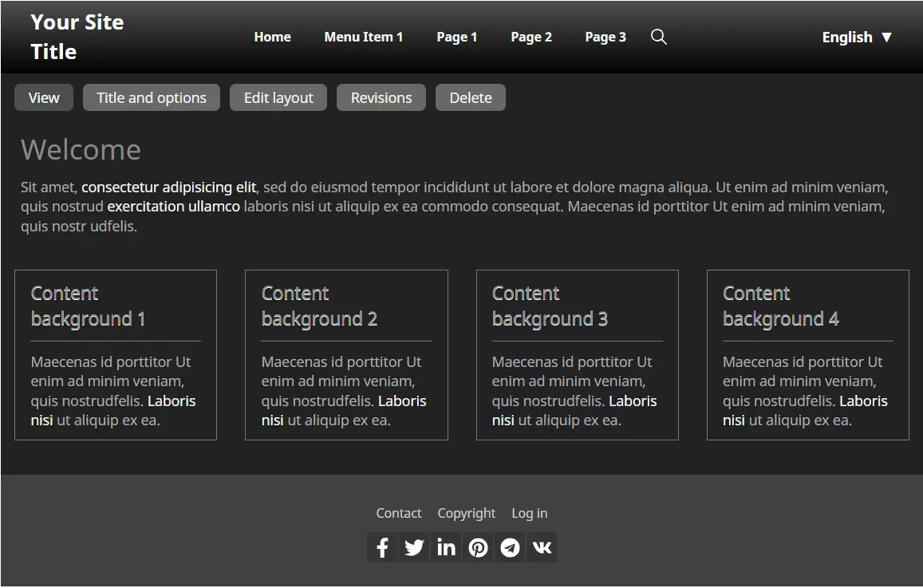This screenshot has height=588, width=923.
Task: Select Page 2 in the top menu
Action: (531, 37)
